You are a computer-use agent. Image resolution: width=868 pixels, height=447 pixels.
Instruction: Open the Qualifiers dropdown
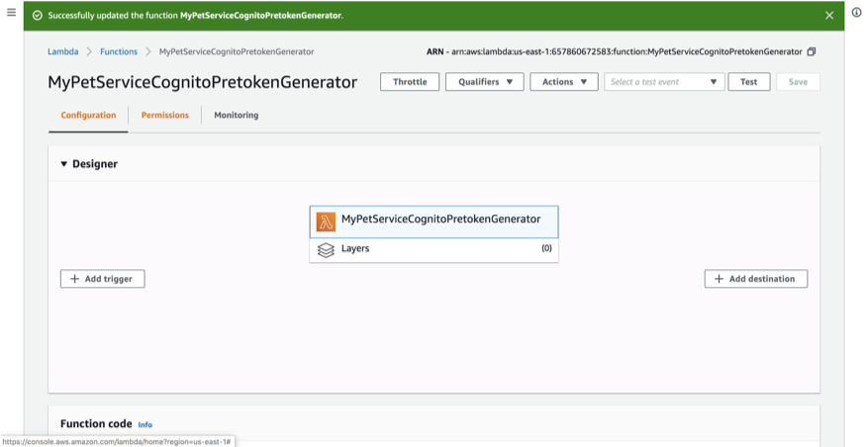pos(485,82)
